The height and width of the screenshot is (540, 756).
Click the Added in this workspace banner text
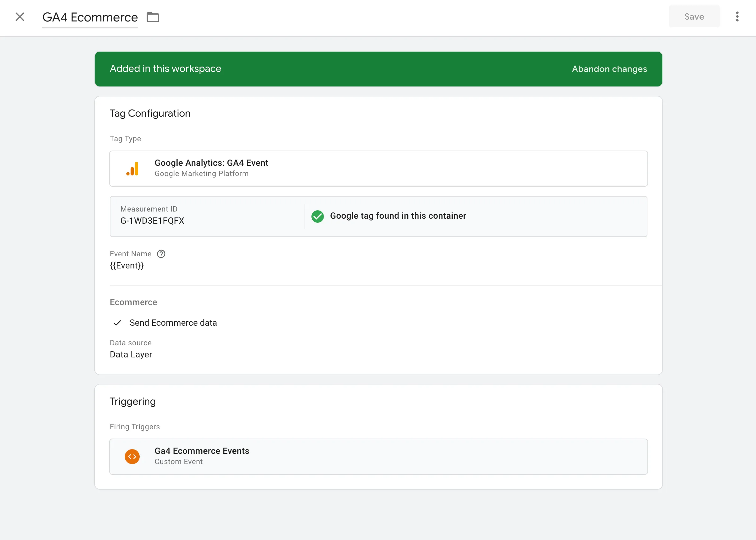tap(166, 68)
